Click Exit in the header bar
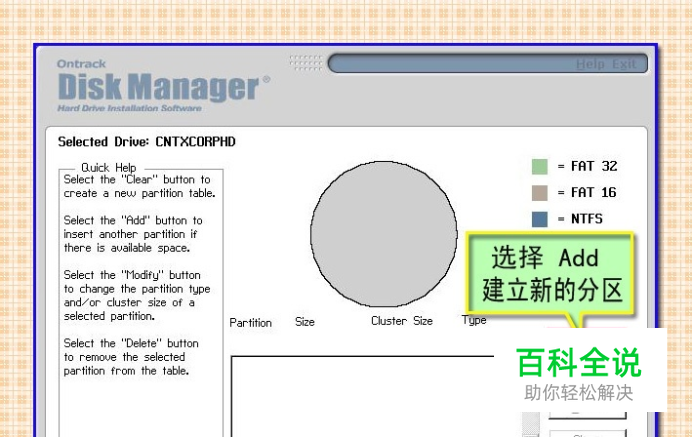The width and height of the screenshot is (692, 437). tap(624, 65)
